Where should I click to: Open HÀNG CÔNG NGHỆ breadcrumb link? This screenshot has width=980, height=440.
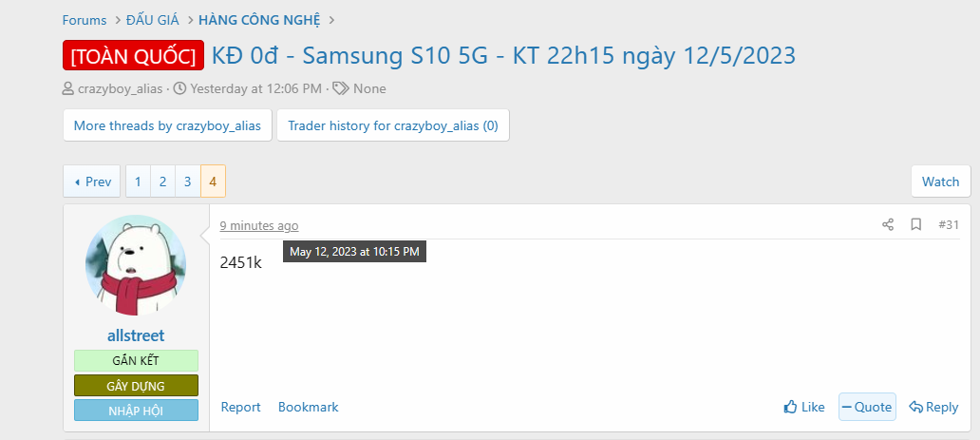[x=259, y=20]
